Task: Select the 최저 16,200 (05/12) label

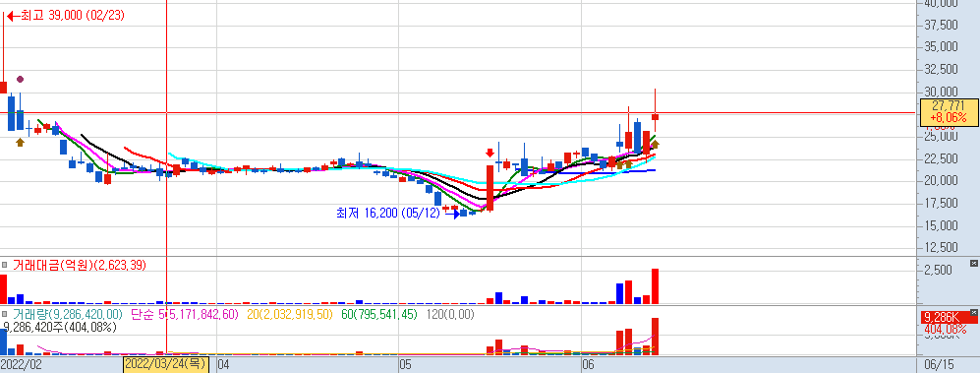Action: (x=388, y=213)
